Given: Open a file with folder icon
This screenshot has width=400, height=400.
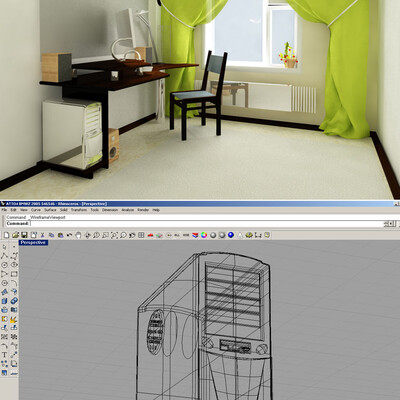Looking at the screenshot, I should (15, 235).
